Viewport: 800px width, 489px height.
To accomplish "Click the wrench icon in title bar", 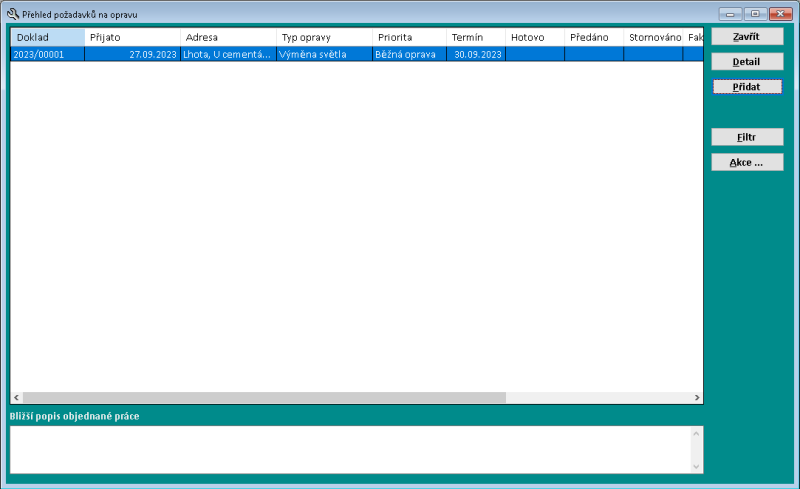I will point(13,14).
